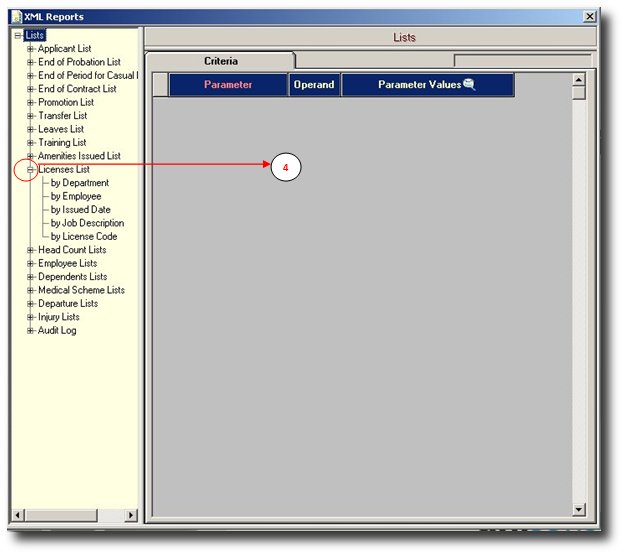Collapse the root Lists node
The image size is (624, 555).
pyautogui.click(x=18, y=36)
